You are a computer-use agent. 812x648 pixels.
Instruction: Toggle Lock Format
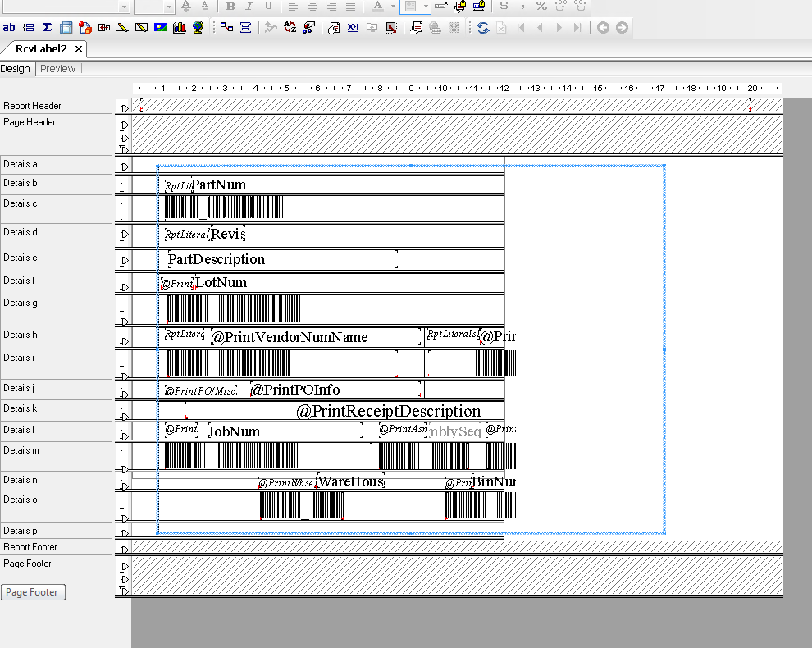(x=460, y=7)
